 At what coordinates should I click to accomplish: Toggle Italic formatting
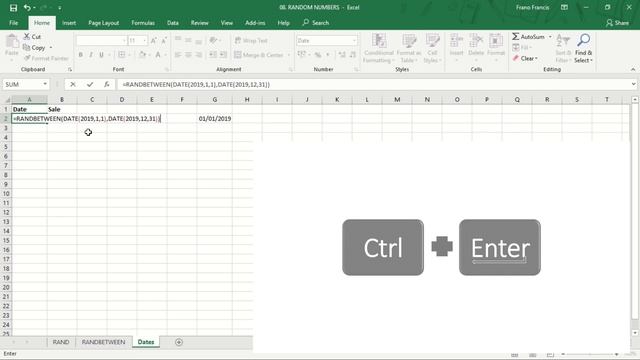(x=91, y=55)
